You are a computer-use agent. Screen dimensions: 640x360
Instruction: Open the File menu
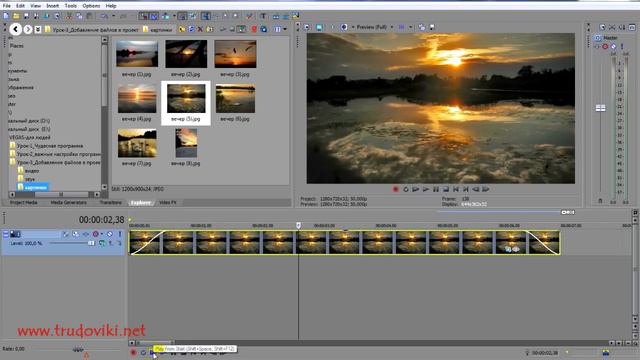(x=7, y=6)
